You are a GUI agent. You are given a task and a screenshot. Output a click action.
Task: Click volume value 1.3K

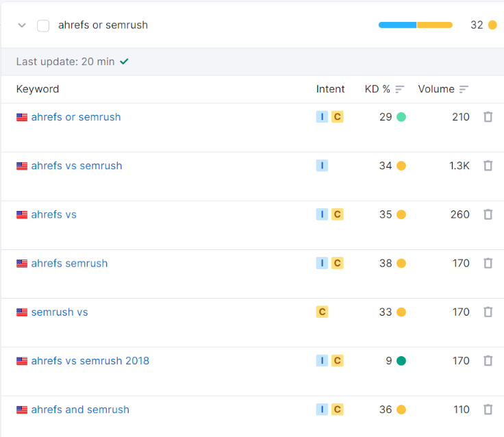click(x=459, y=166)
